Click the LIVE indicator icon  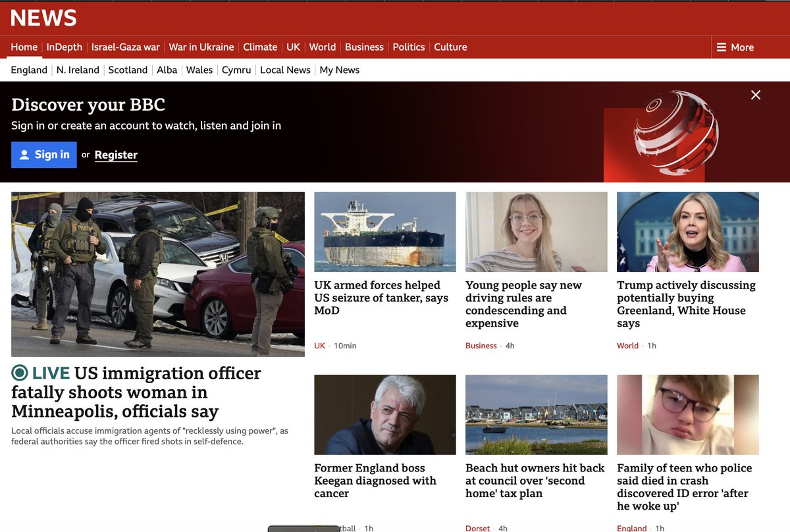coord(20,373)
